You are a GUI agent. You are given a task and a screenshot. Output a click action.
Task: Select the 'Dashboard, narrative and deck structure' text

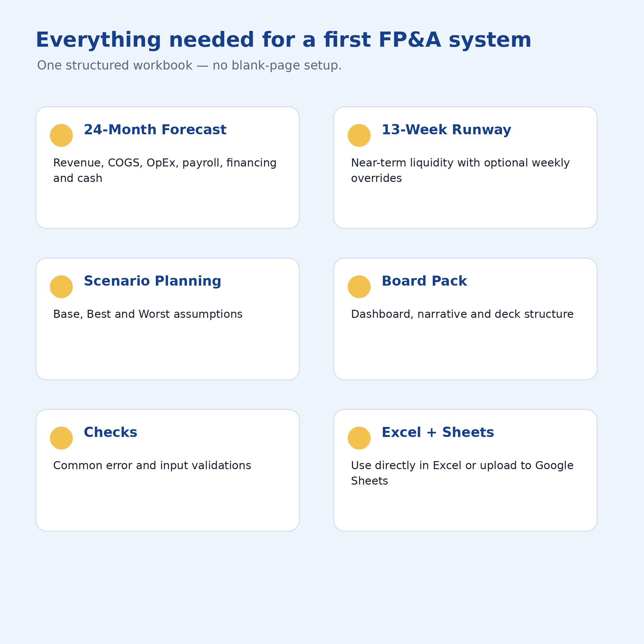coord(462,314)
